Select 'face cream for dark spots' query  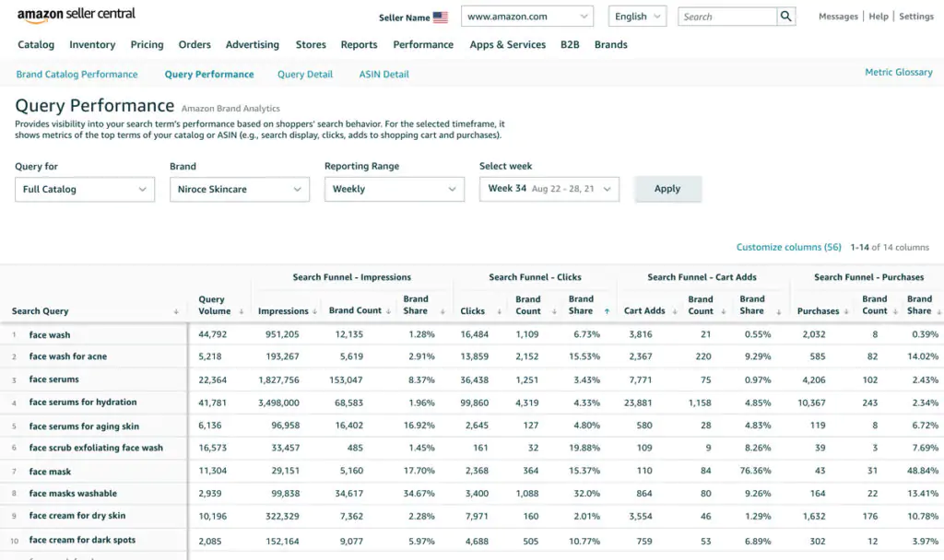pos(82,540)
